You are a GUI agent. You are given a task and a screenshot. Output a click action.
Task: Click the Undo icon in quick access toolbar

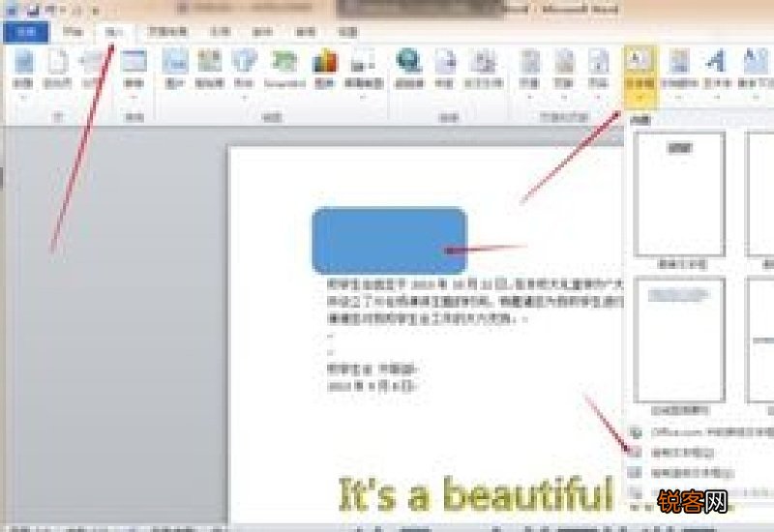coord(52,10)
